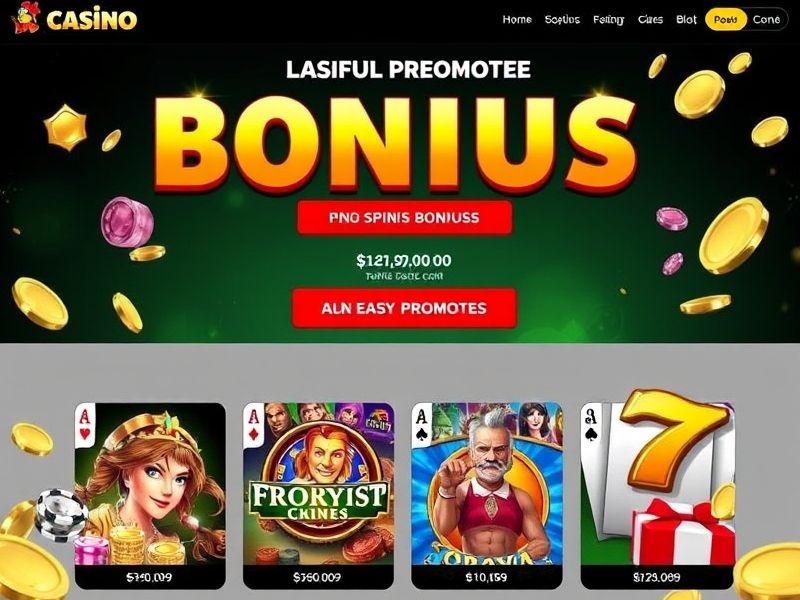This screenshot has width=800, height=600.
Task: Click the golden hexagon star icon
Action: click(65, 128)
